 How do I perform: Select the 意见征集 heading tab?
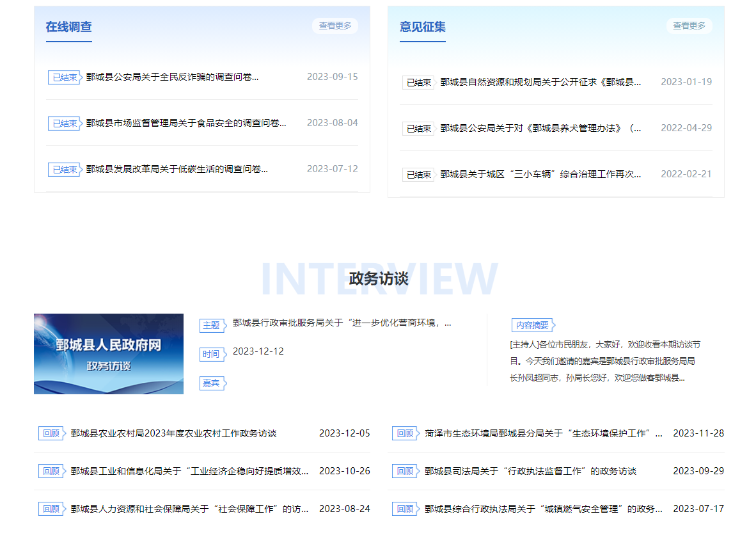[x=423, y=27]
